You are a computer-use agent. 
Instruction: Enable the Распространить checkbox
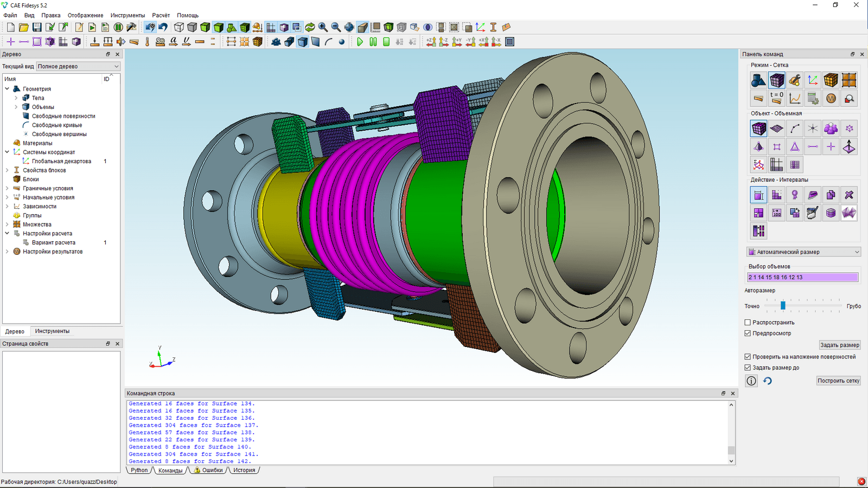tap(748, 323)
